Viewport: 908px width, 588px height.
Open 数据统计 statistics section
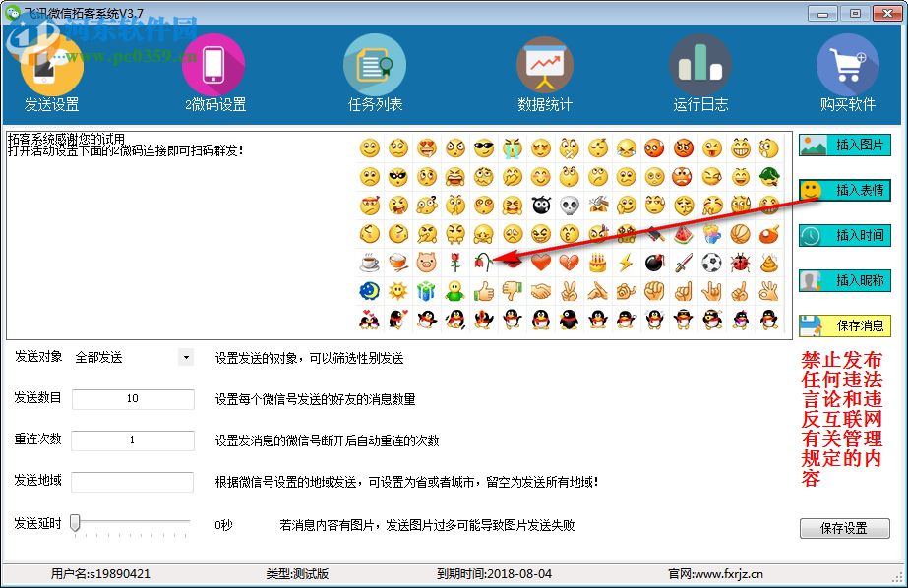pyautogui.click(x=544, y=74)
